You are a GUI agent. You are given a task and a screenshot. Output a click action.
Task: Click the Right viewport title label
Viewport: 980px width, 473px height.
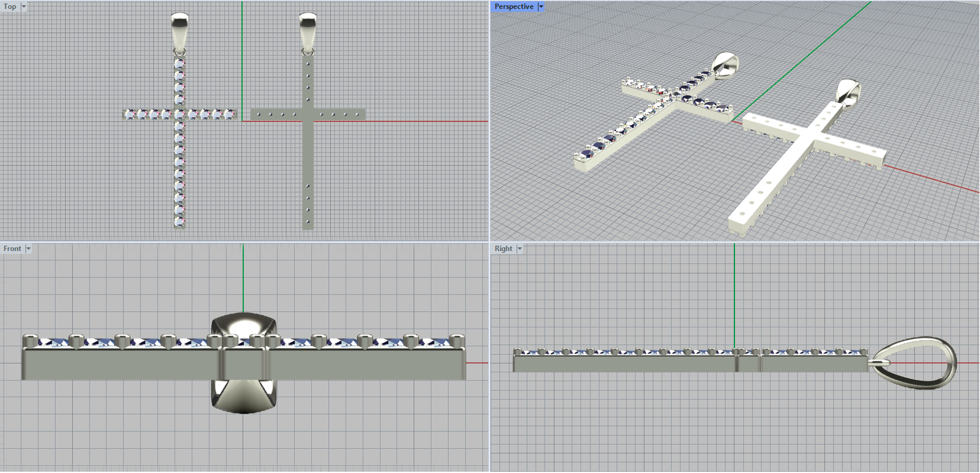[x=503, y=248]
